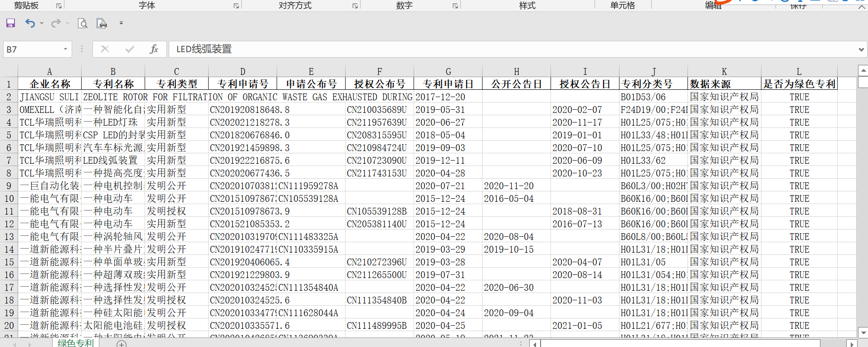The height and width of the screenshot is (347, 868).
Task: Select cell H01L31/05
Action: coord(653,262)
